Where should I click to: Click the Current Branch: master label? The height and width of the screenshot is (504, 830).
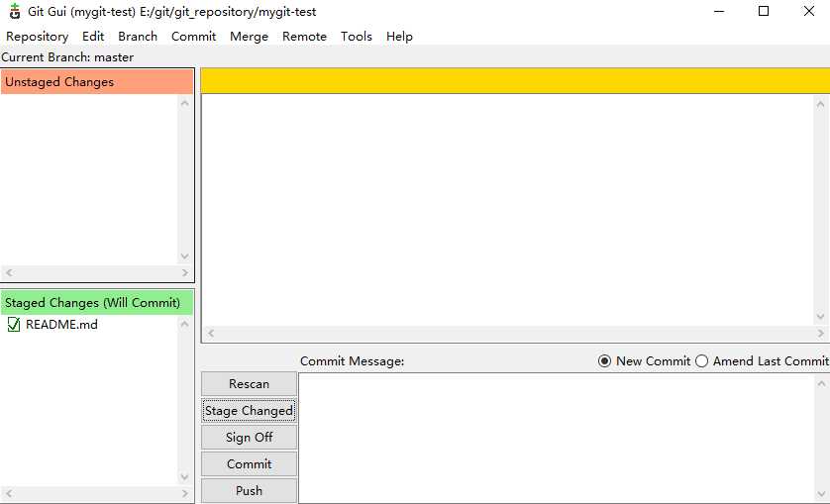[67, 57]
